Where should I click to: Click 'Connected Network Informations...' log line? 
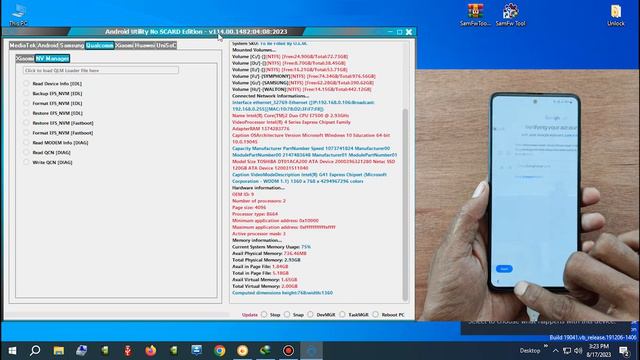tap(270, 96)
